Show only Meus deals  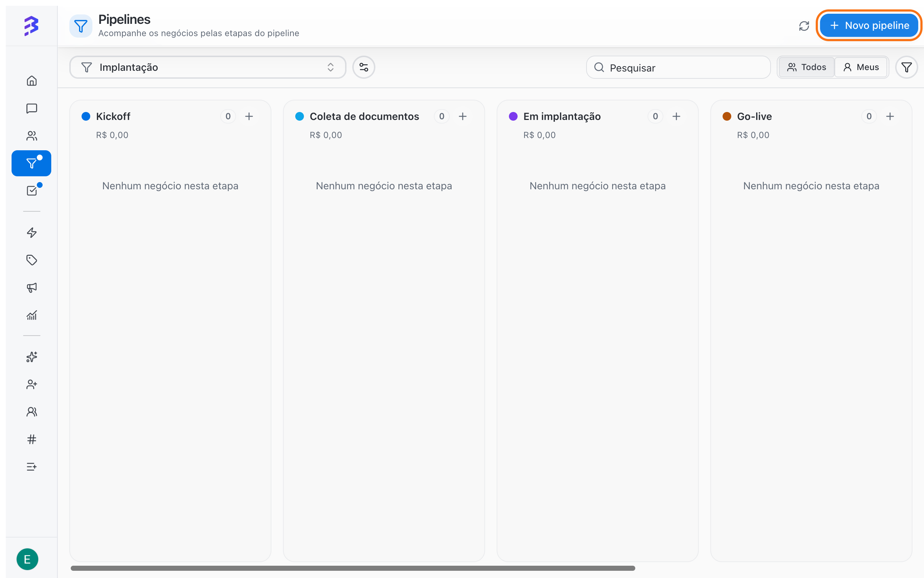[861, 67]
